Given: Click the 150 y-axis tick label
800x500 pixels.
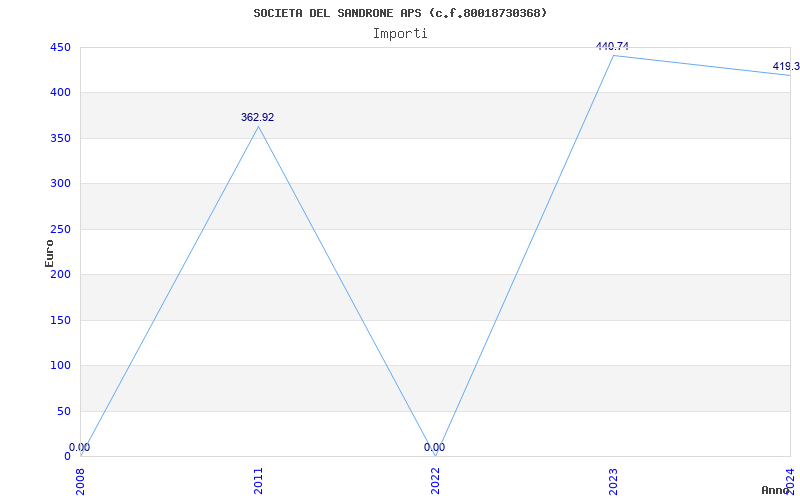Looking at the screenshot, I should (x=60, y=320).
